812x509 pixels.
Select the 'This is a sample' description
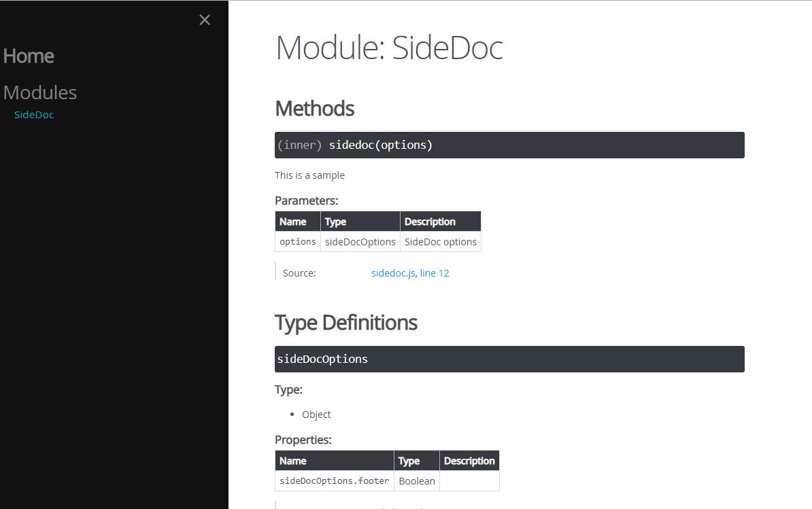point(309,175)
